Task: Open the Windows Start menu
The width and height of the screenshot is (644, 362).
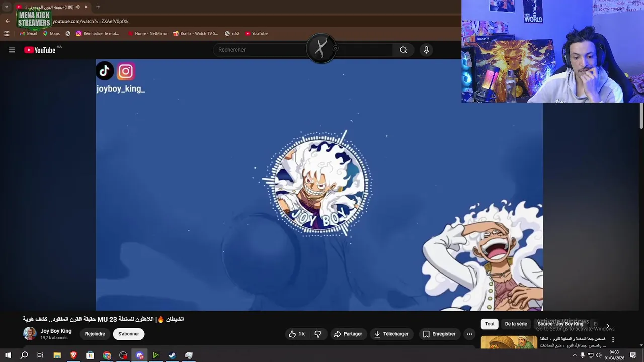Action: pos(8,355)
